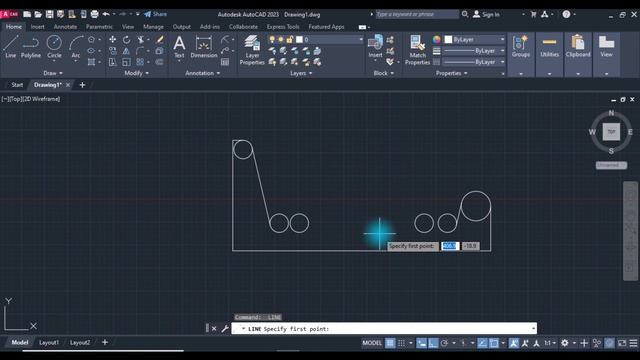Image resolution: width=640 pixels, height=360 pixels.
Task: Click the Customization menu icon in status bar
Action: (633, 343)
